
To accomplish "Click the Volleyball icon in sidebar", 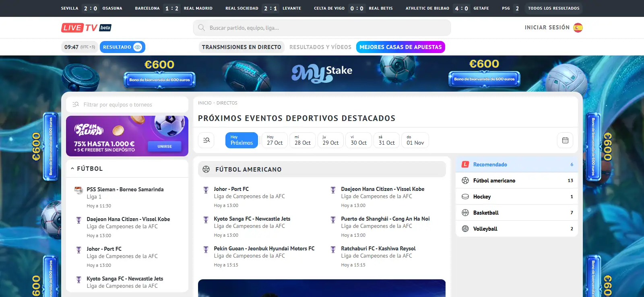I will click(x=465, y=229).
